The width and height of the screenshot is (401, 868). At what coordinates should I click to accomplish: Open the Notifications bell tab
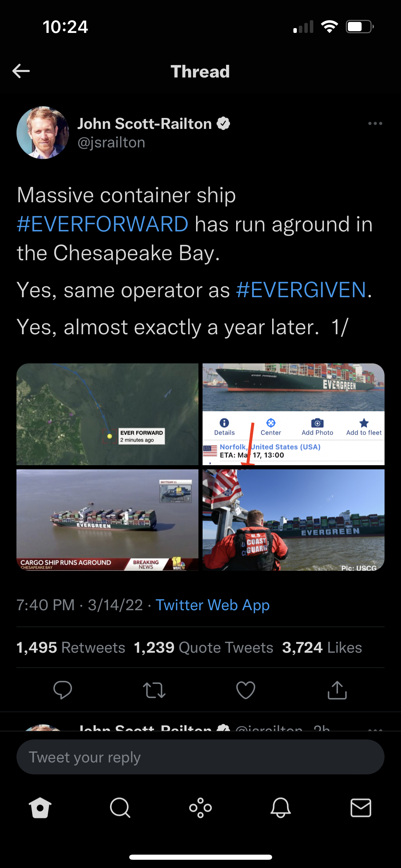[x=281, y=808]
